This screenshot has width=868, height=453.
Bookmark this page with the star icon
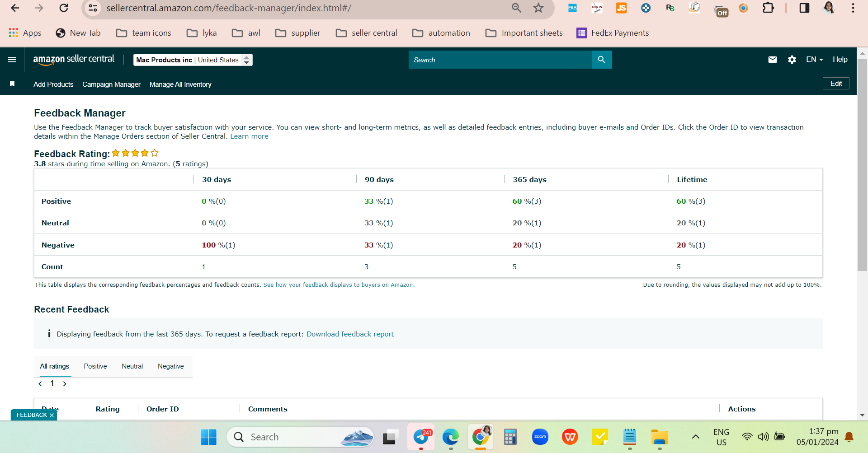coord(538,8)
